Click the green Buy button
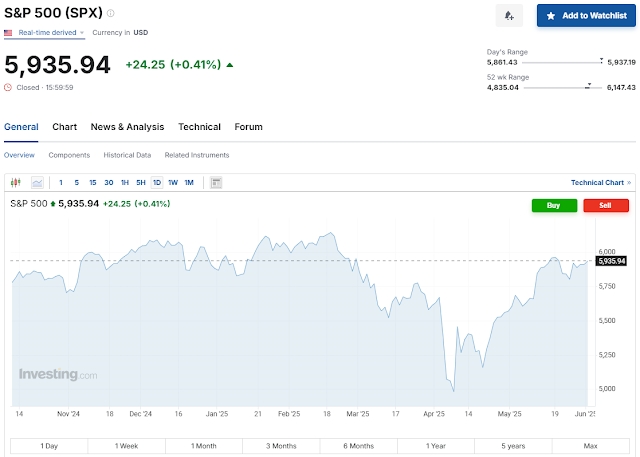Screen dimensions: 640x457 click(554, 205)
